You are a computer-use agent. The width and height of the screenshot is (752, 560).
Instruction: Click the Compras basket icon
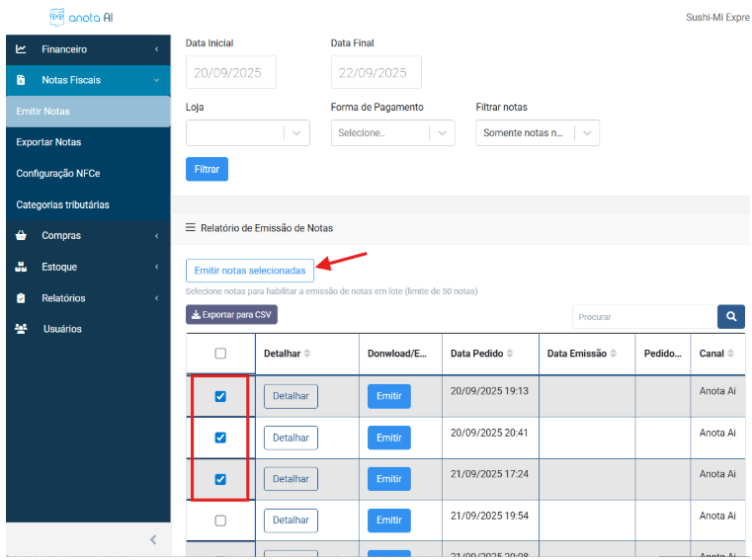pyautogui.click(x=21, y=236)
